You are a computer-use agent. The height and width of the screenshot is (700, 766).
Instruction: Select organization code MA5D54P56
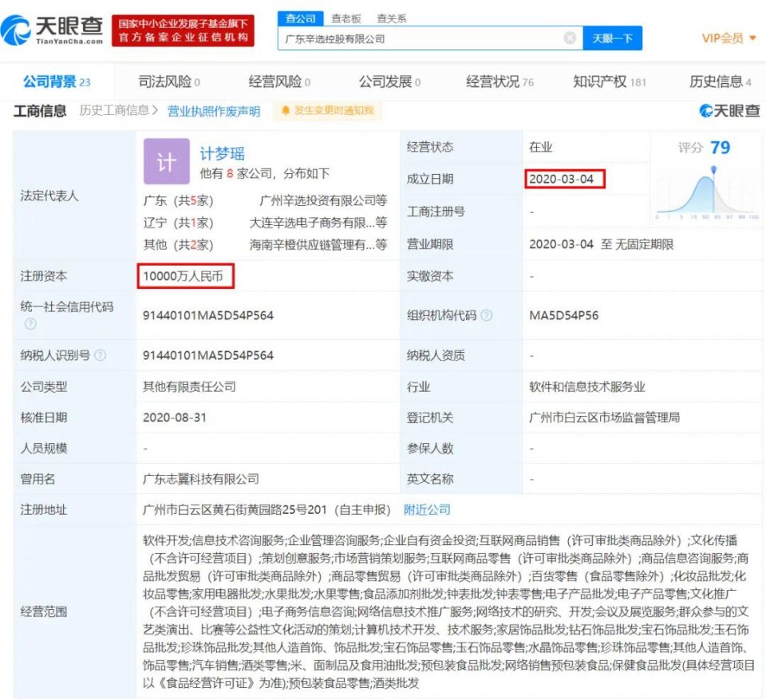[564, 315]
